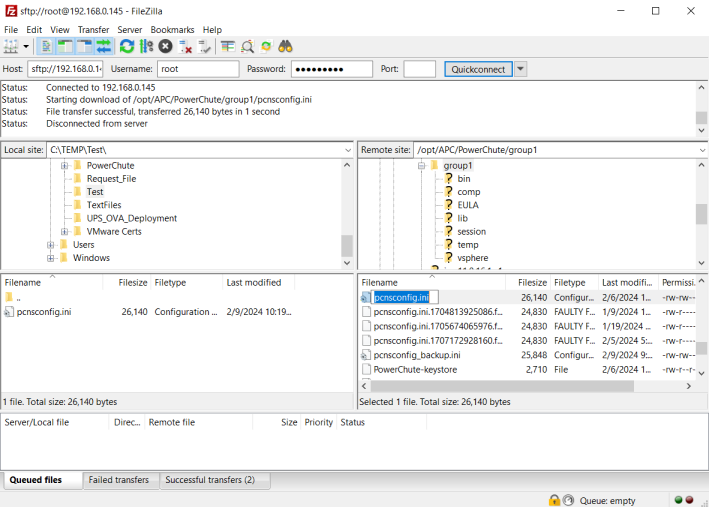Toggle transfer queue display icon

104,47
